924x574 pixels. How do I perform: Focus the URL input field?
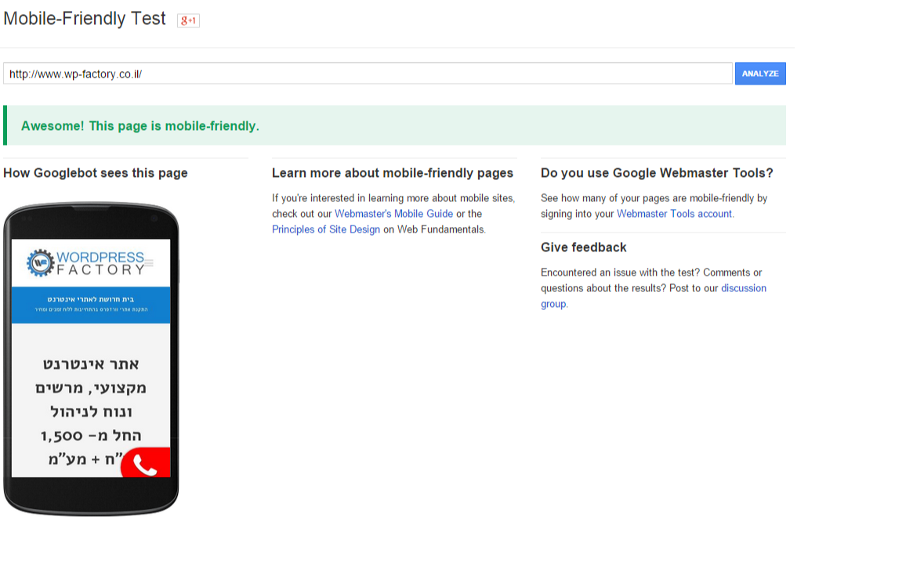pyautogui.click(x=368, y=74)
